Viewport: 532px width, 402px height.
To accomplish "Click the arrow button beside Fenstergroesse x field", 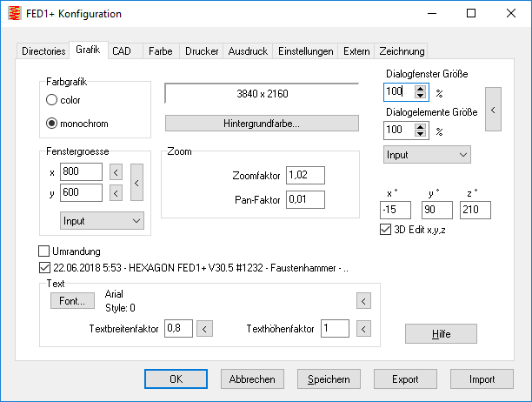I will 116,172.
